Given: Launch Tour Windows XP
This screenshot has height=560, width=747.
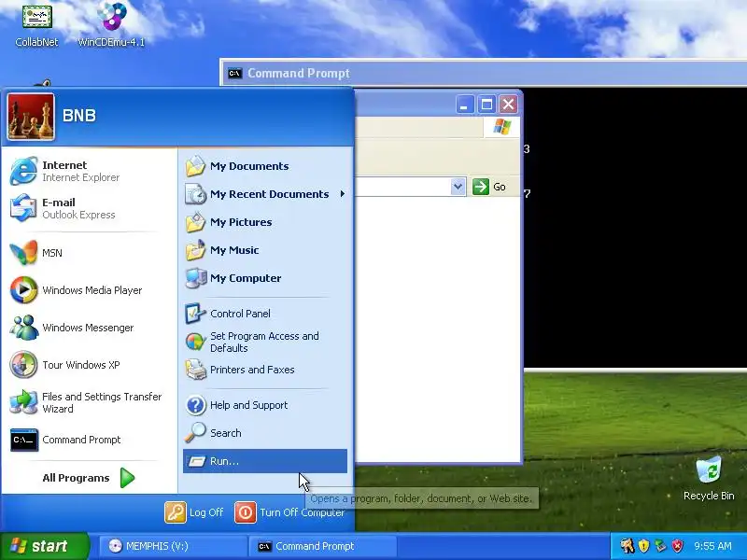Looking at the screenshot, I should click(90, 365).
